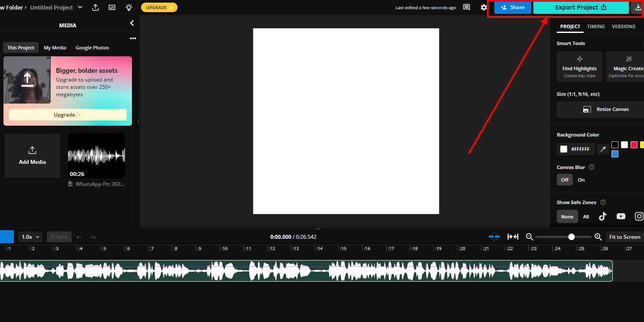Pick color with the eyedropper tool
Screen dimensions: 644x322
tap(602, 149)
